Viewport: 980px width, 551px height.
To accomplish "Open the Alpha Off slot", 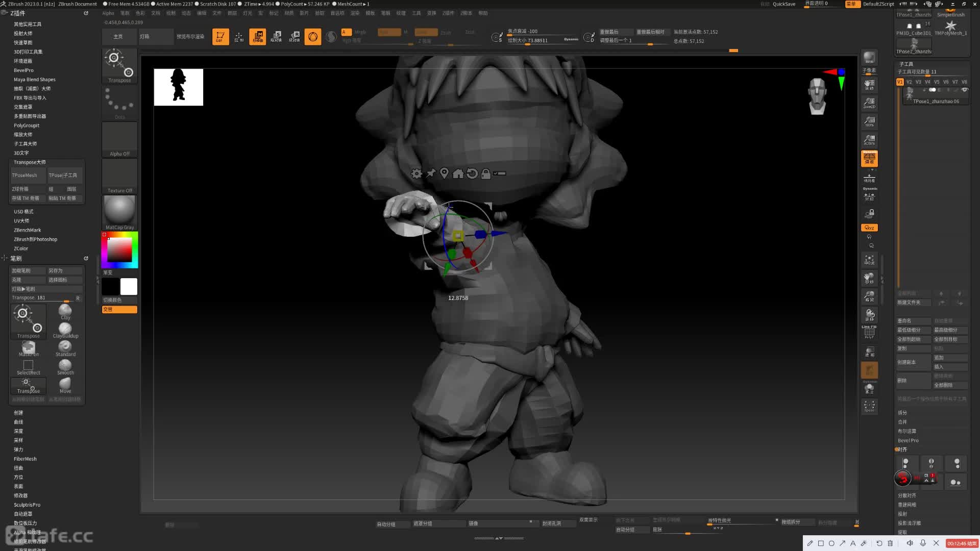I will [x=119, y=139].
